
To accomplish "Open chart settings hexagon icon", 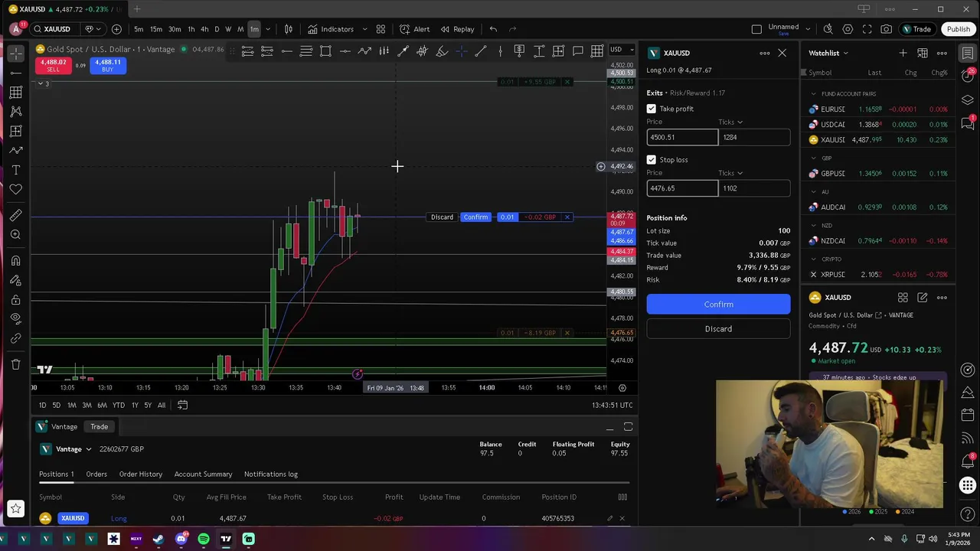I will 848,29.
